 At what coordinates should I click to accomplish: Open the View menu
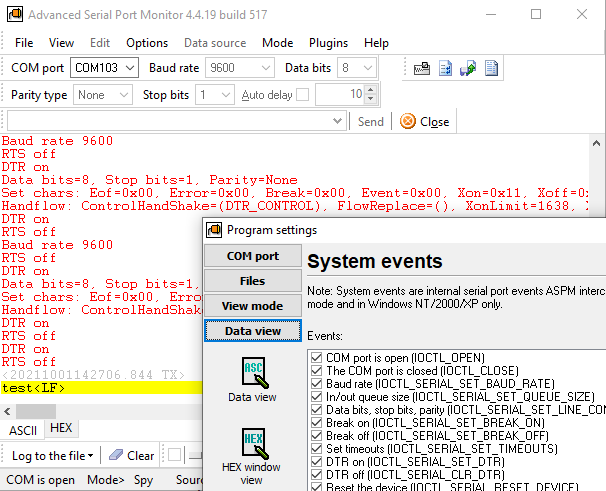pyautogui.click(x=61, y=43)
